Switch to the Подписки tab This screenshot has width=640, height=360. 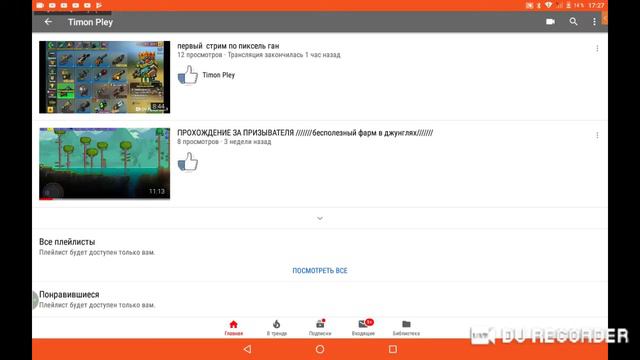pos(320,328)
